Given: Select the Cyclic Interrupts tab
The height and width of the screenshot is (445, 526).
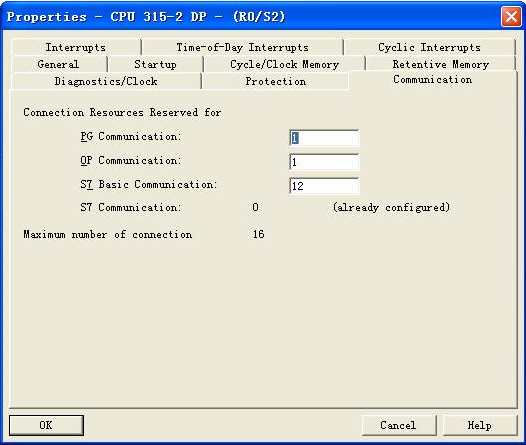Looking at the screenshot, I should (x=430, y=47).
